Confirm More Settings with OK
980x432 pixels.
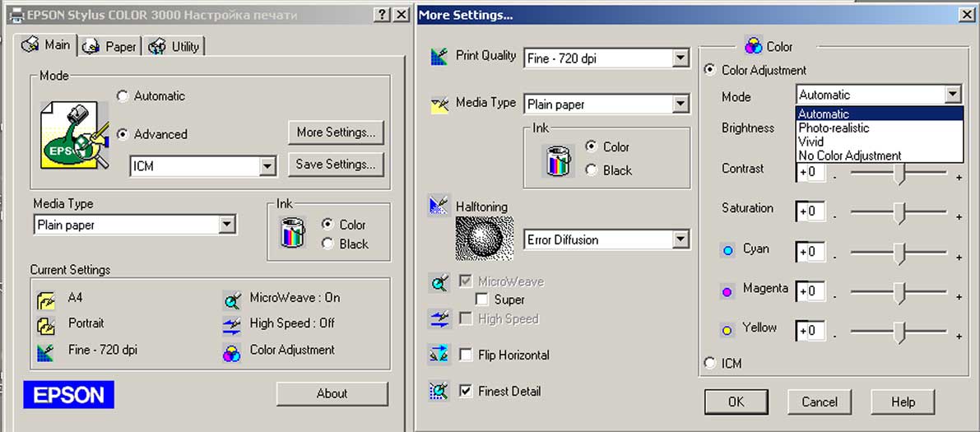[736, 402]
